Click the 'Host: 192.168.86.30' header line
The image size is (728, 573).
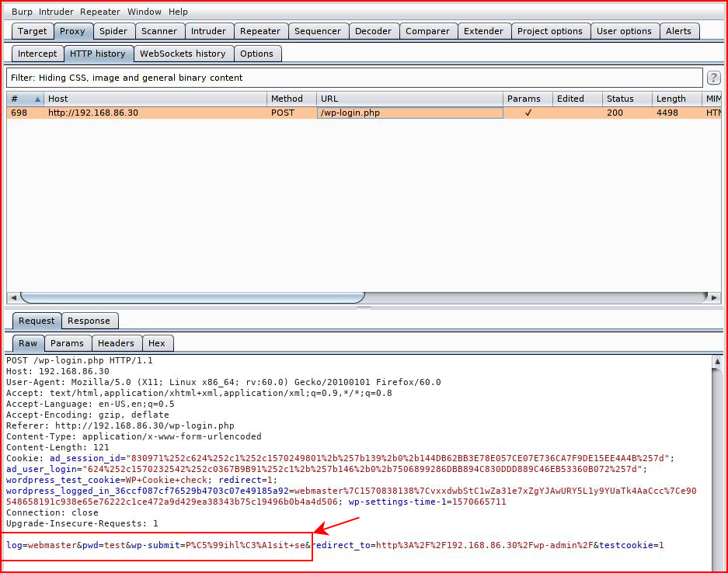[x=57, y=371]
